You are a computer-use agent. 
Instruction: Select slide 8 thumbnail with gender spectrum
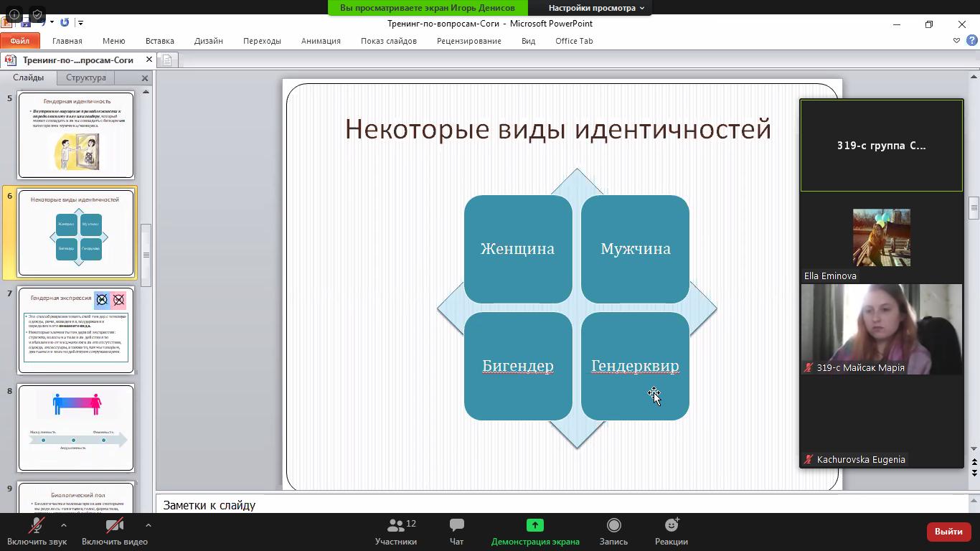coord(76,428)
